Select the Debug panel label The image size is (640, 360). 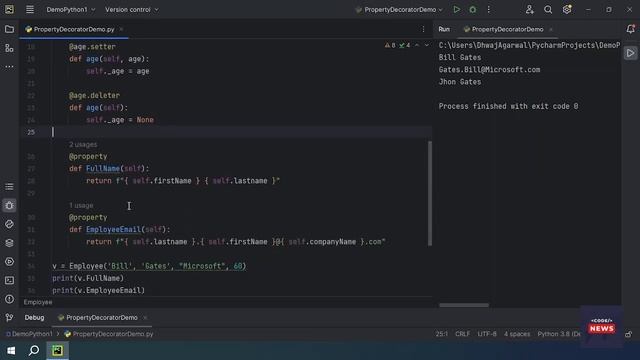pyautogui.click(x=34, y=318)
